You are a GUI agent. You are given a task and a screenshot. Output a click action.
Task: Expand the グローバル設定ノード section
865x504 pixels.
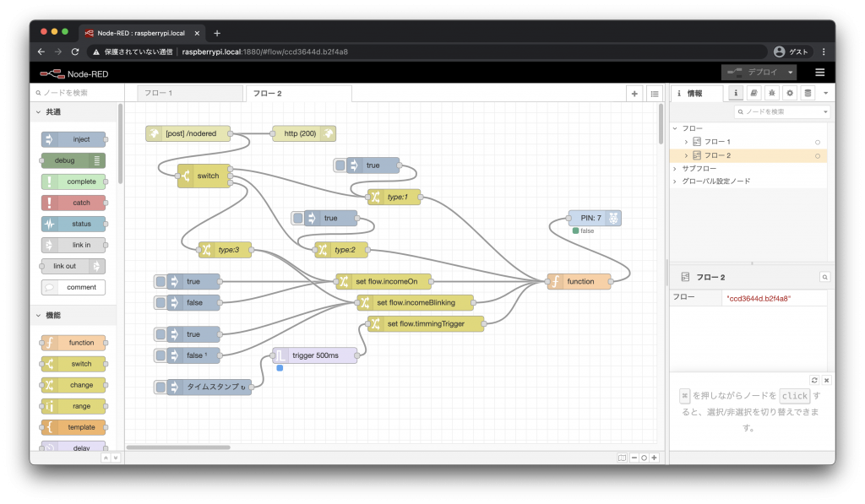tap(675, 182)
